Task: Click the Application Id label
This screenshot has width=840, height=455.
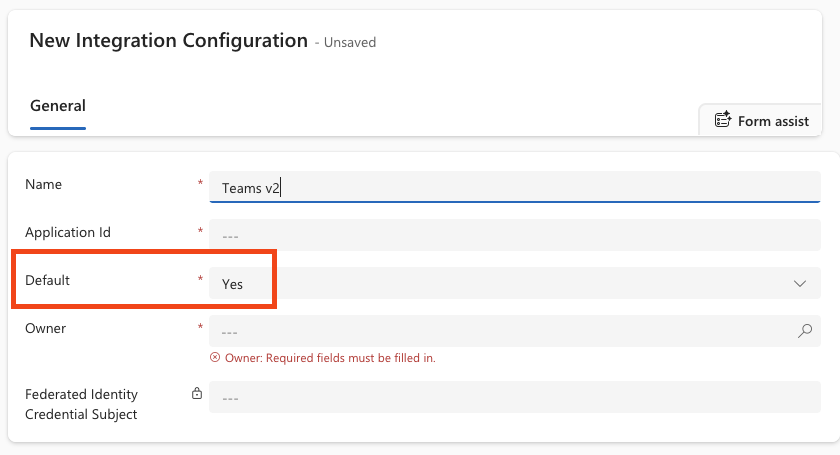Action: 67,232
